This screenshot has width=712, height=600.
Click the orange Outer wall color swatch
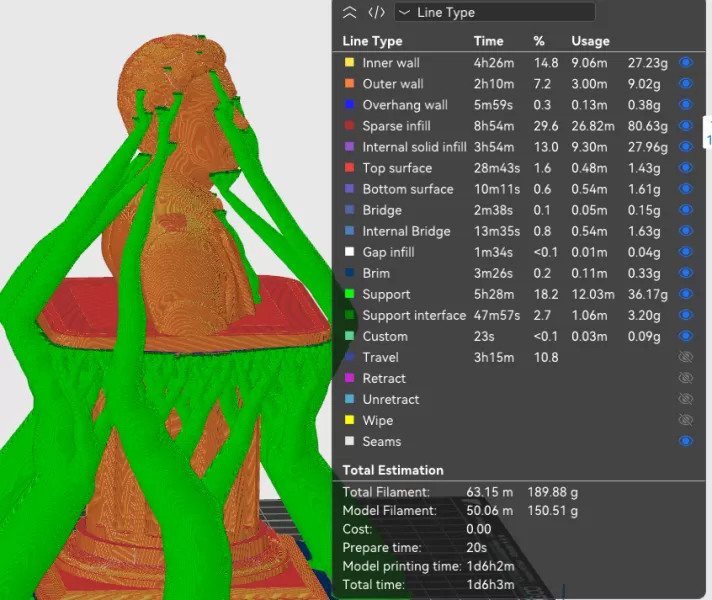pyautogui.click(x=349, y=84)
